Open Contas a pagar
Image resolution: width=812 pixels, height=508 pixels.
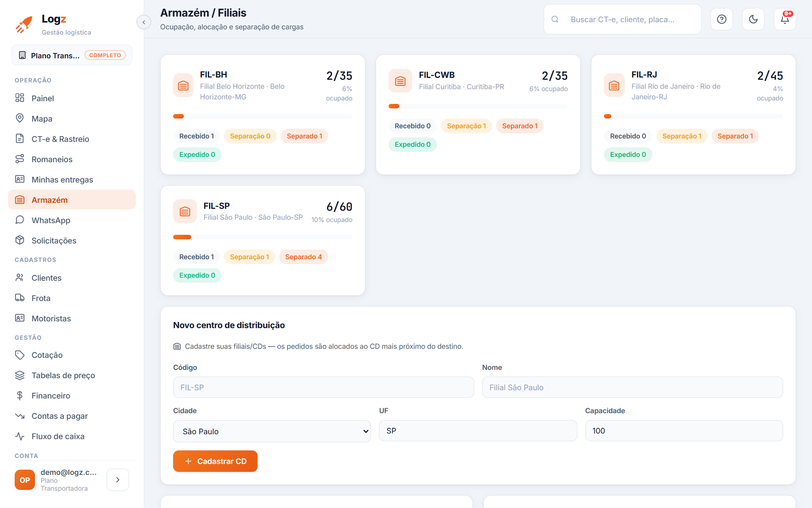[x=72, y=416]
